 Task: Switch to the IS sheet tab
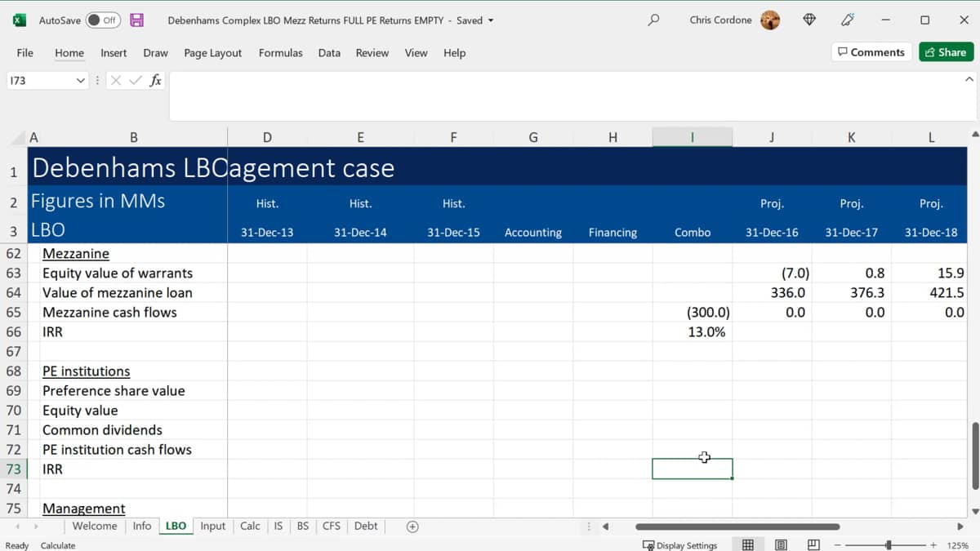(x=278, y=526)
